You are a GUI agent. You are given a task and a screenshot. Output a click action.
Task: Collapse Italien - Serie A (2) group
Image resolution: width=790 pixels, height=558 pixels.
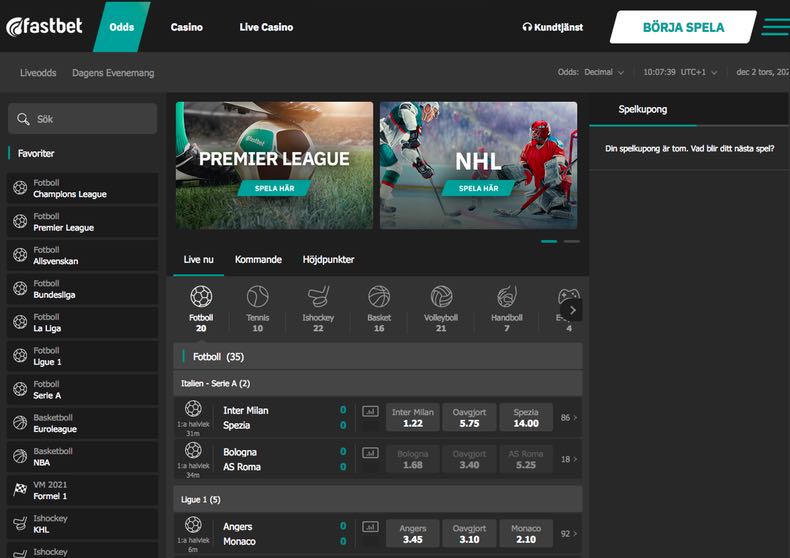coord(378,383)
